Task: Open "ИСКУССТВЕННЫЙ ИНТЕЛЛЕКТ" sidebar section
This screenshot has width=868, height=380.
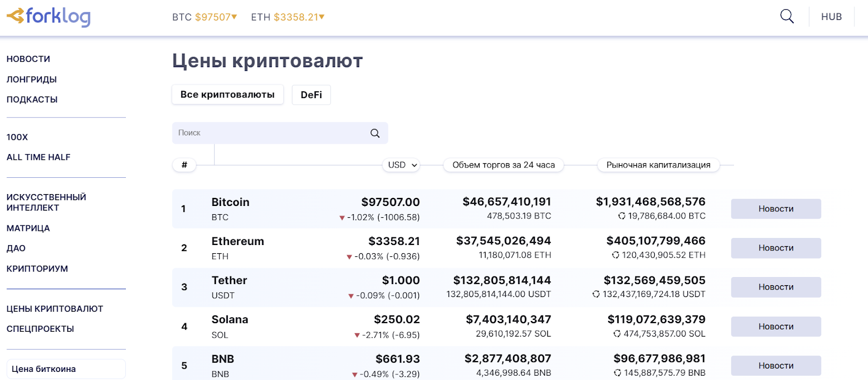Action: coord(46,202)
